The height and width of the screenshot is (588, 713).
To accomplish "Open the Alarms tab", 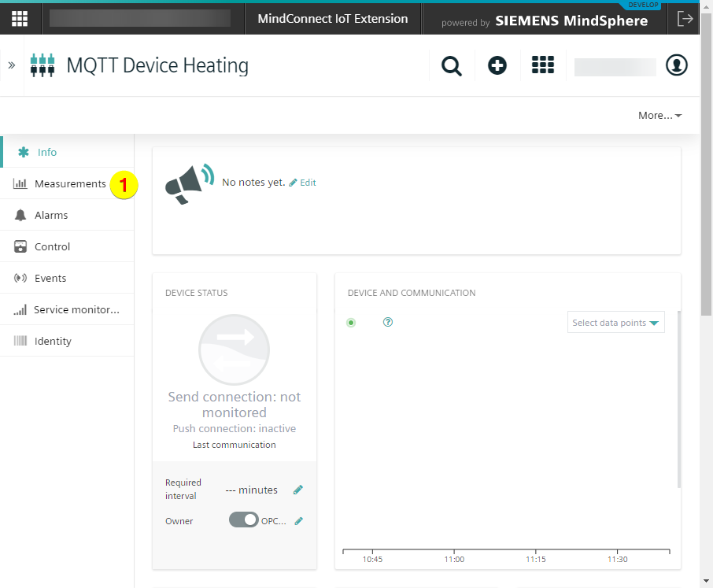I will coord(51,215).
